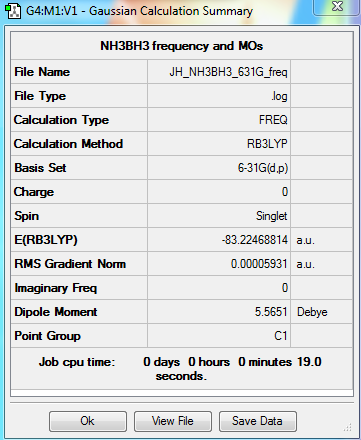Screen dimensions: 361x440
Task: Click the basis set value 6-31G(d,p)
Action: pos(263,168)
